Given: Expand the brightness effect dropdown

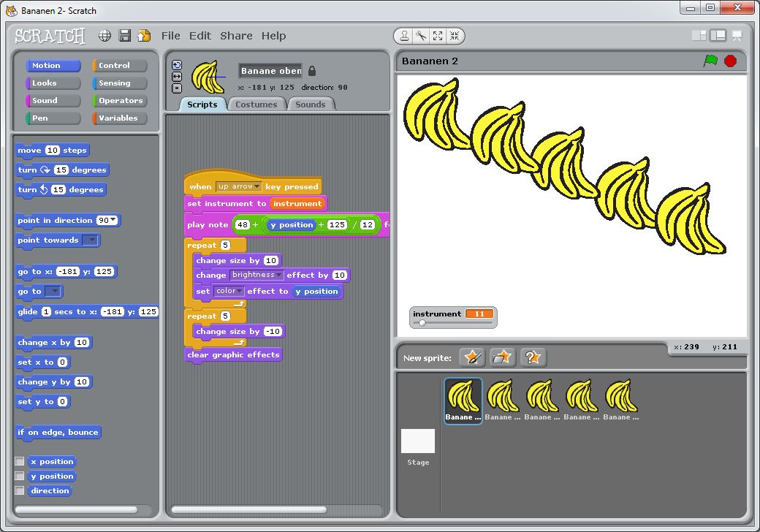Looking at the screenshot, I should pos(279,275).
